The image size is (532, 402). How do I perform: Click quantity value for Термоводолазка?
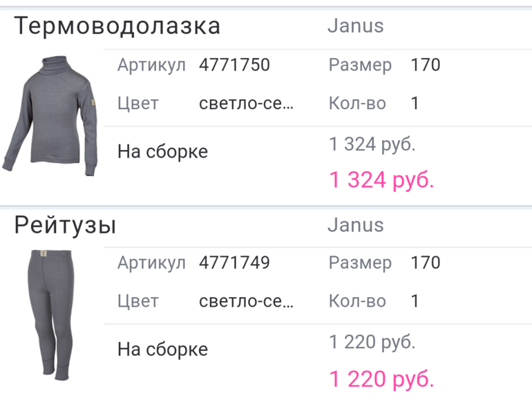pos(415,104)
